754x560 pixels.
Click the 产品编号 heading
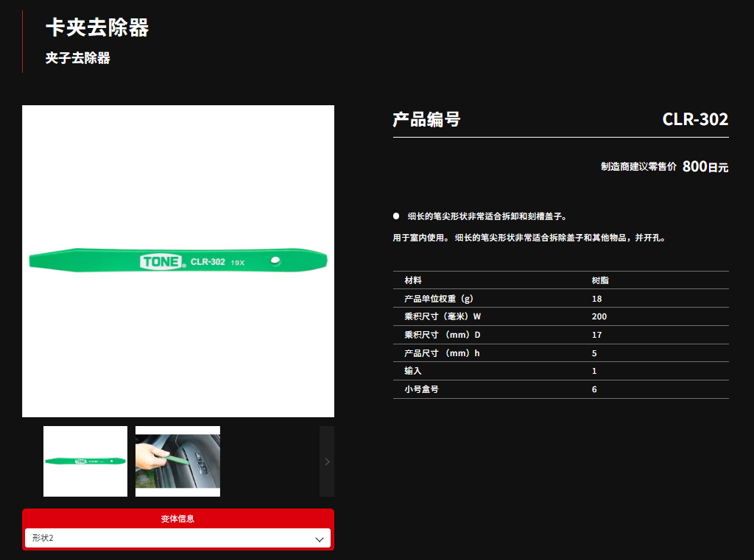pos(426,119)
